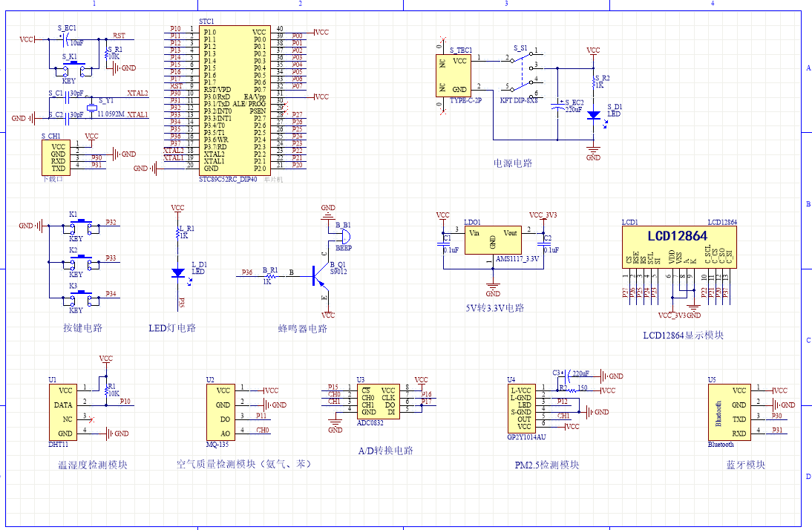Select the GP2Y1014AU dust sensor U4
This screenshot has height=530, width=812.
tap(520, 409)
